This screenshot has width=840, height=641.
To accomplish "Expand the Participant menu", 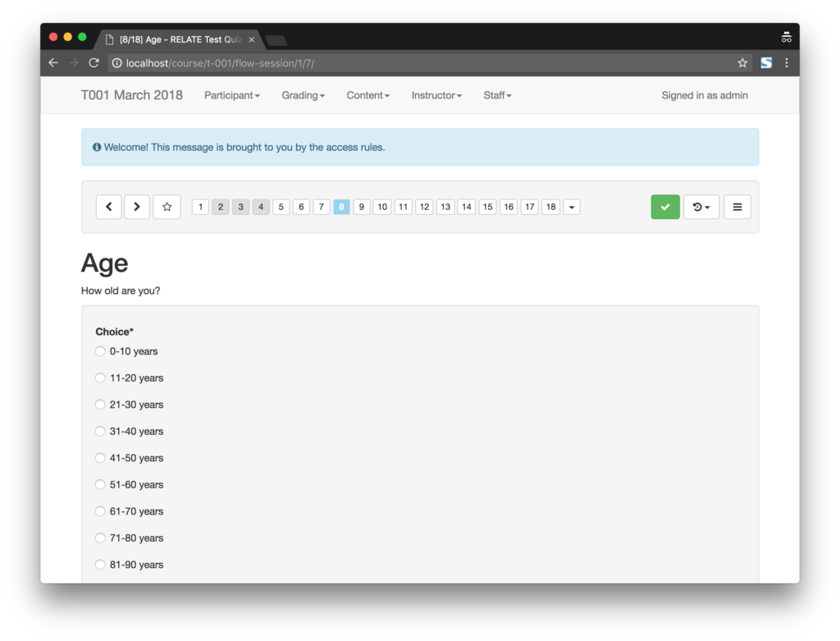I will (x=232, y=95).
